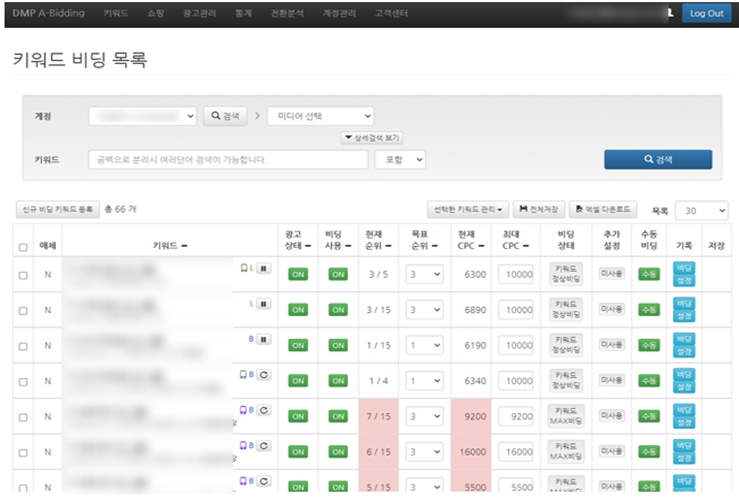The image size is (739, 500).
Task: Sort by the 현재 순위 column header
Action: pyautogui.click(x=378, y=239)
